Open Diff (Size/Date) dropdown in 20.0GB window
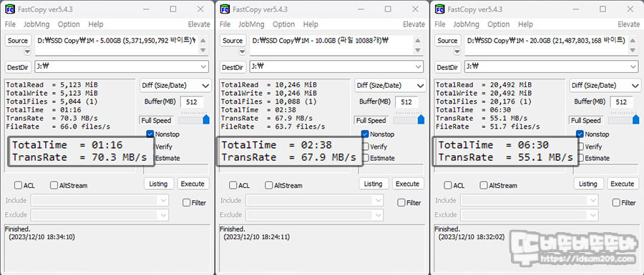The height and width of the screenshot is (275, 644). click(x=605, y=86)
